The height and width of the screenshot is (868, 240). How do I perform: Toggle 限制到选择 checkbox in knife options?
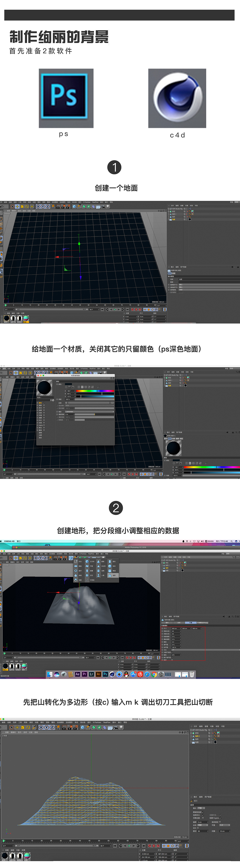tap(203, 812)
